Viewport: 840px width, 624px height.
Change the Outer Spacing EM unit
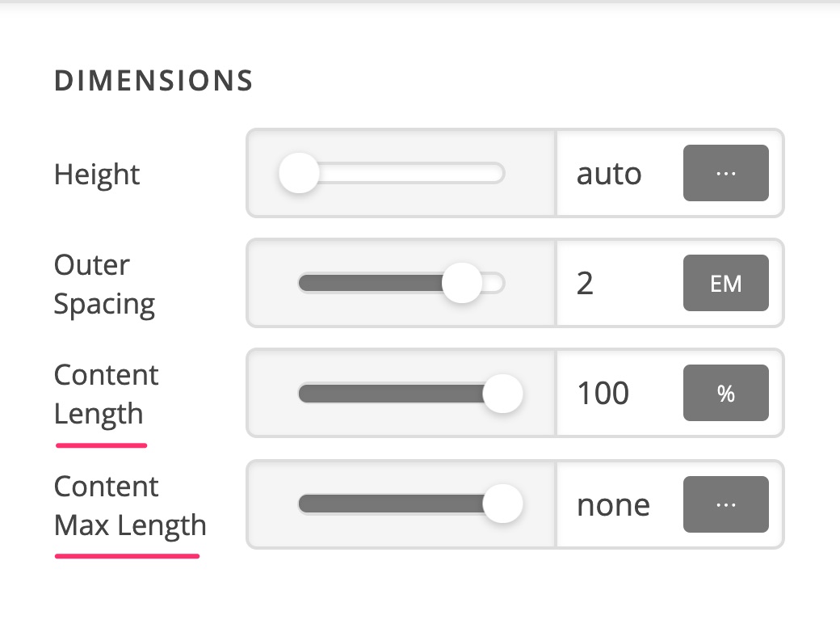pos(726,283)
